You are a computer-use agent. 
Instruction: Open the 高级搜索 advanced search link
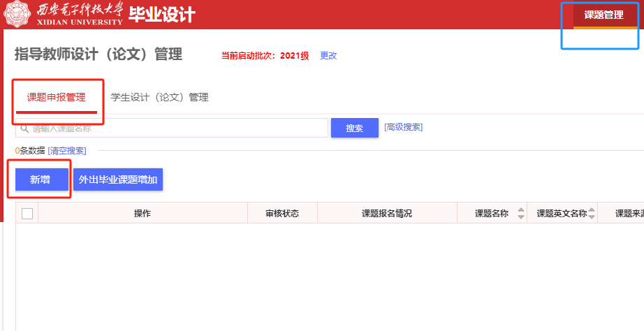click(403, 127)
